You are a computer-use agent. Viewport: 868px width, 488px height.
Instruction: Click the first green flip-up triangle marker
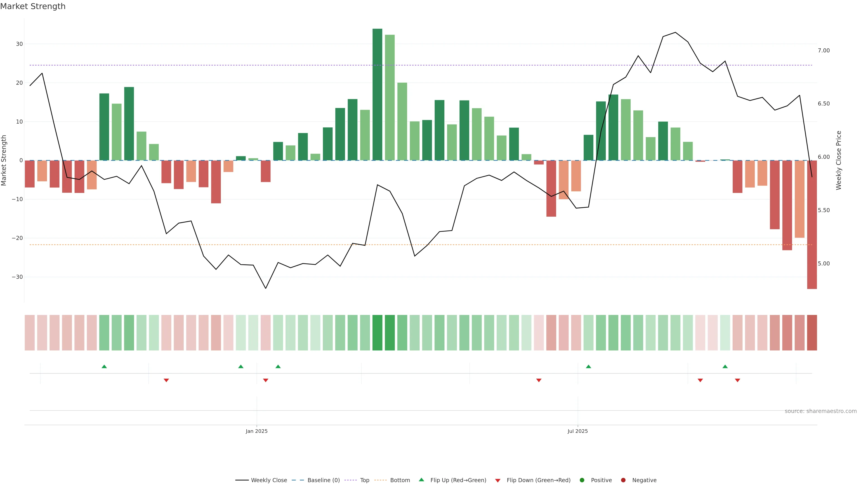104,366
